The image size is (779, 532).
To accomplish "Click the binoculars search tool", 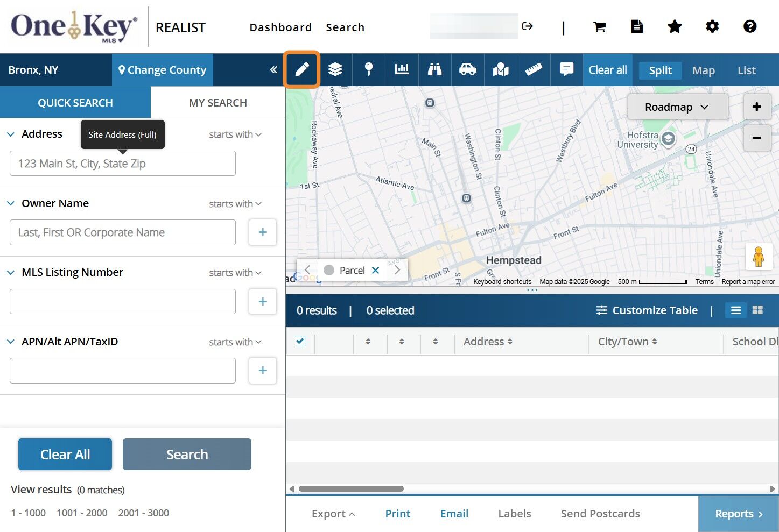I will coord(434,69).
